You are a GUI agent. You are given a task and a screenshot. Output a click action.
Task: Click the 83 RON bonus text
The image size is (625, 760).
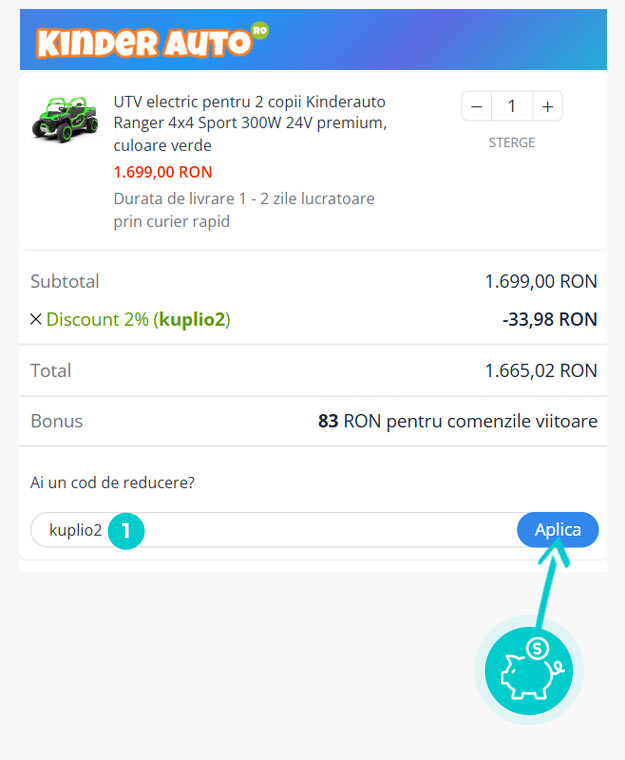[x=457, y=421]
